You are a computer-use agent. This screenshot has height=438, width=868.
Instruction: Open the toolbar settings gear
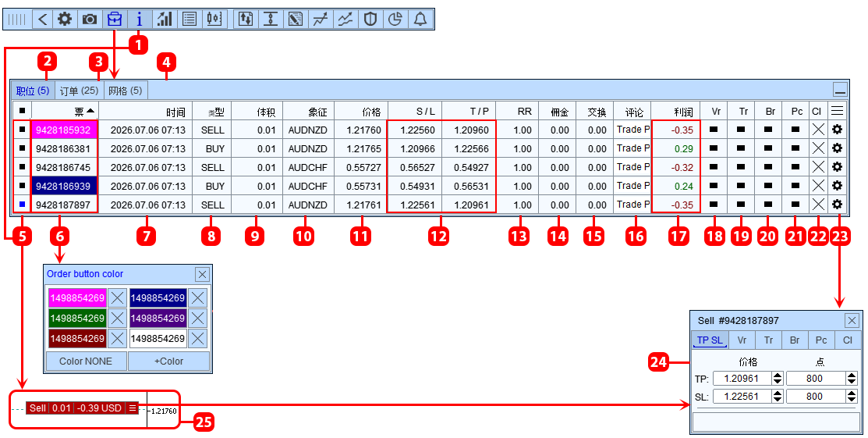click(65, 20)
